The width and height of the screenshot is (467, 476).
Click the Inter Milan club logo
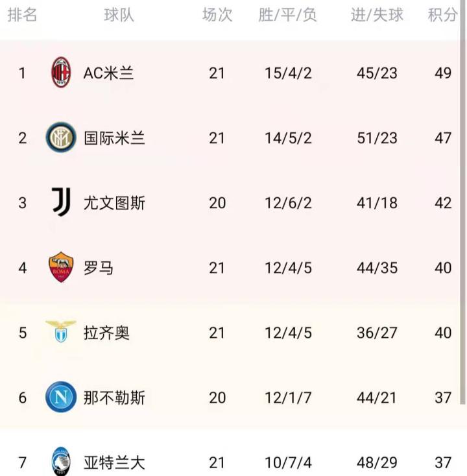[x=61, y=137]
